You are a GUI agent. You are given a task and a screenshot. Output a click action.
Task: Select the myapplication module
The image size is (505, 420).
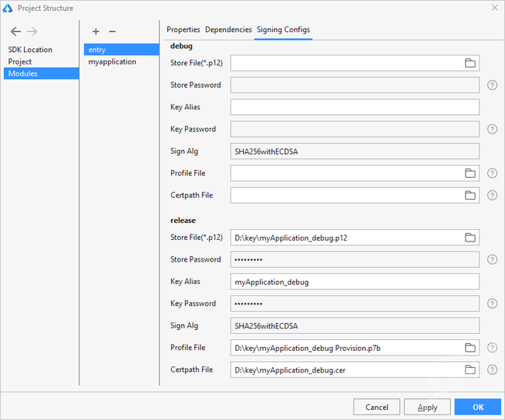coord(112,61)
